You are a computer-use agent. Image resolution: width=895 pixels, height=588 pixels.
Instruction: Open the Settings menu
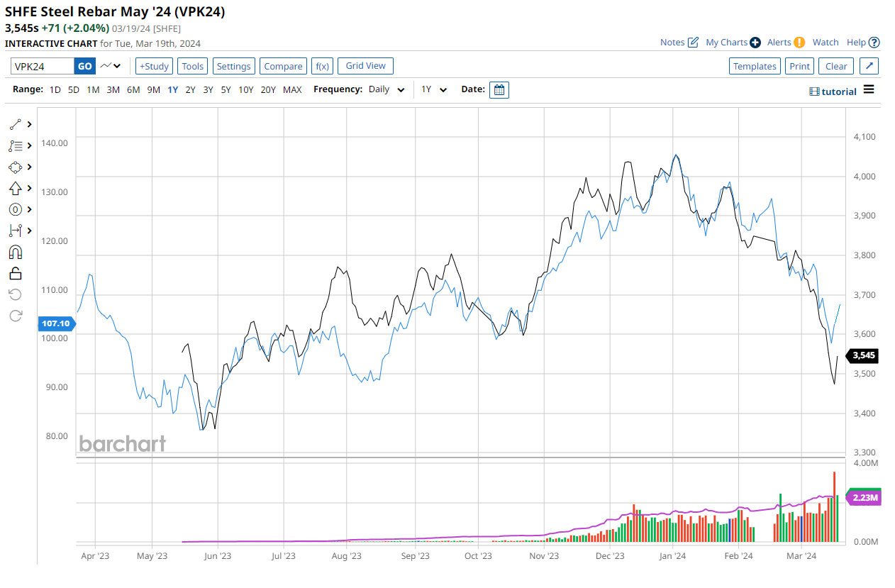[233, 66]
